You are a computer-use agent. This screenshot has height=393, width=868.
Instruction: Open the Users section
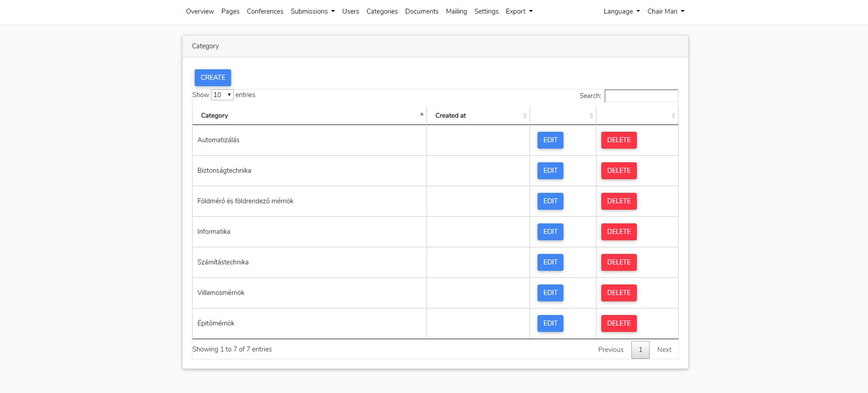[351, 11]
